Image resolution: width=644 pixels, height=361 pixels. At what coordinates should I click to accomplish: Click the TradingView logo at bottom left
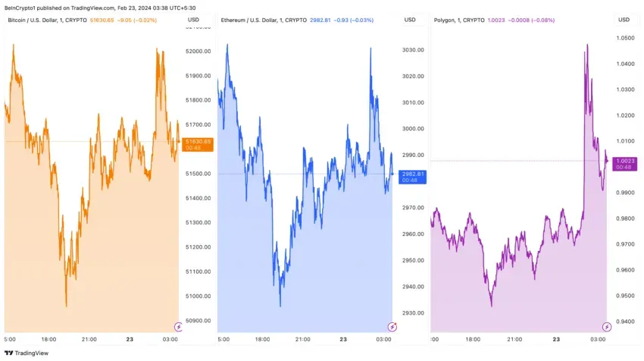point(8,353)
